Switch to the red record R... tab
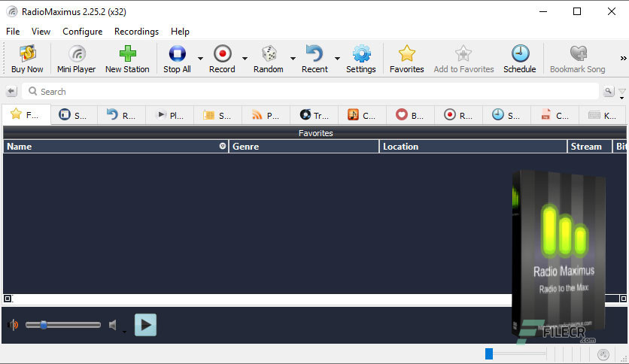The width and height of the screenshot is (629, 364). [458, 116]
